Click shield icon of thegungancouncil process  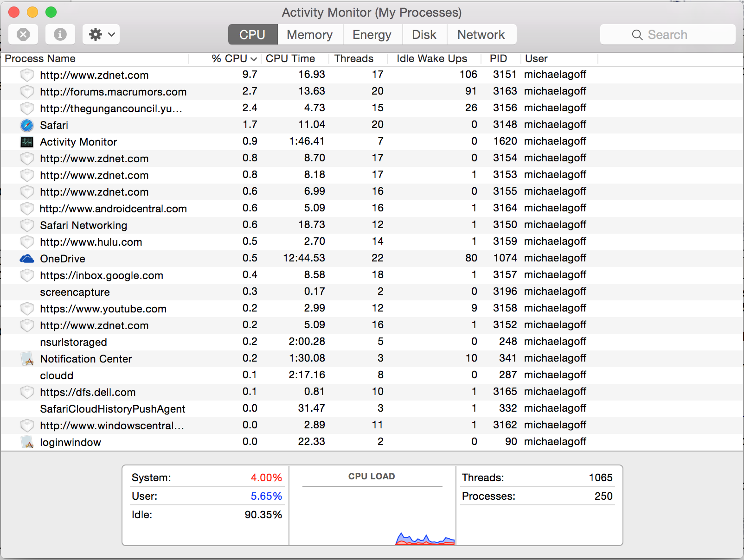27,108
